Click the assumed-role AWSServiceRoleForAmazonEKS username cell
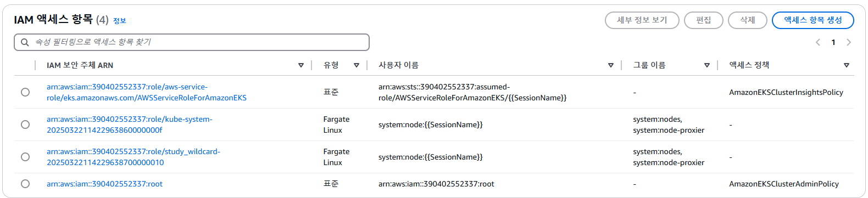This screenshot has height=198, width=868. click(472, 92)
